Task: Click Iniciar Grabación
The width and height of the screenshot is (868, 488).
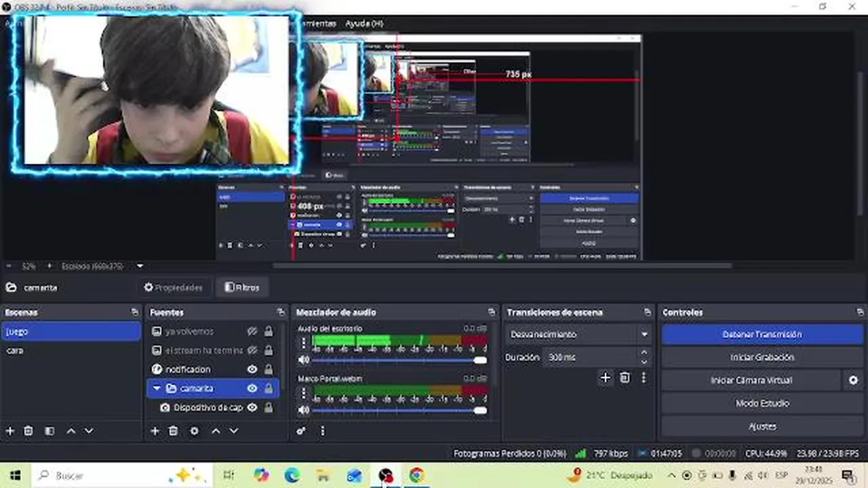Action: [x=762, y=357]
